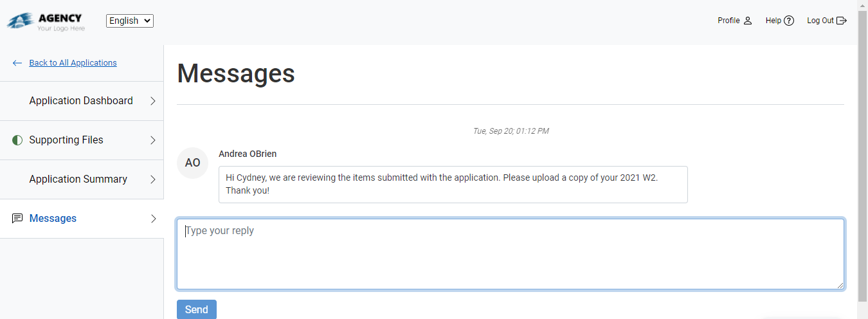
Task: Click Back to All Applications link
Action: coord(73,63)
